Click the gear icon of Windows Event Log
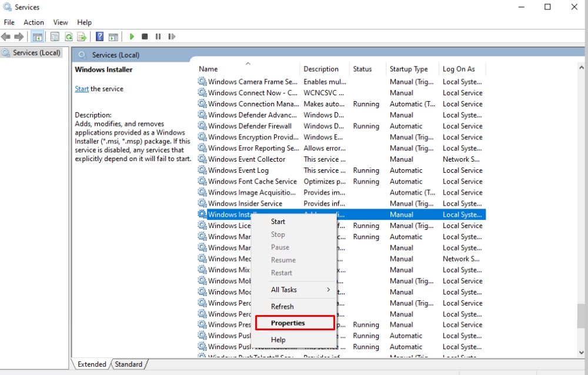Screen dimensions: 588x375 click(202, 170)
